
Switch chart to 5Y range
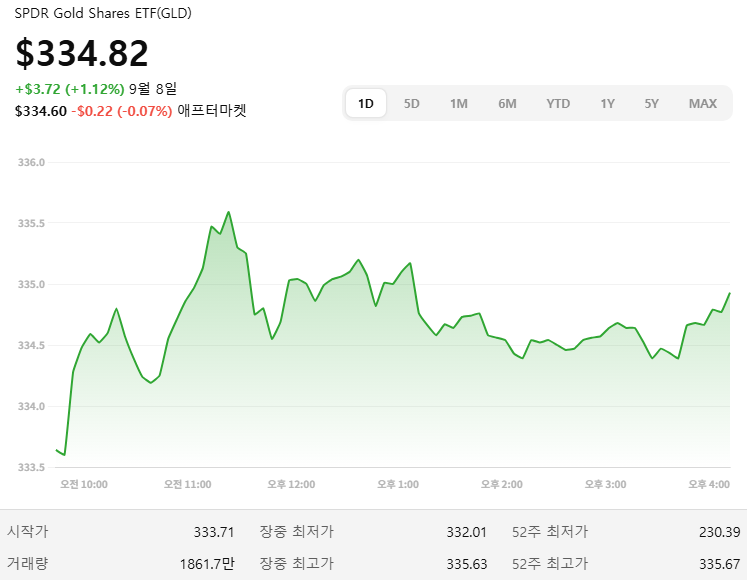point(651,103)
